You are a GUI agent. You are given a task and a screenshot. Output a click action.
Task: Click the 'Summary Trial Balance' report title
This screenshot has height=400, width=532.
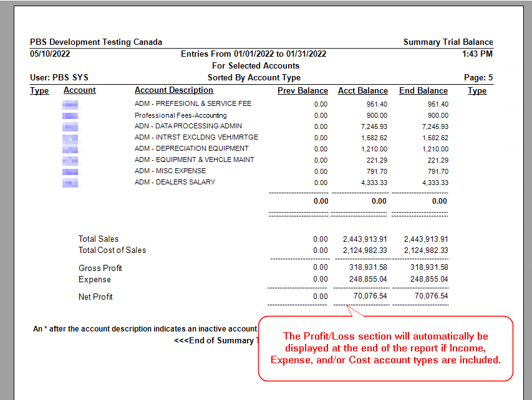tap(448, 42)
